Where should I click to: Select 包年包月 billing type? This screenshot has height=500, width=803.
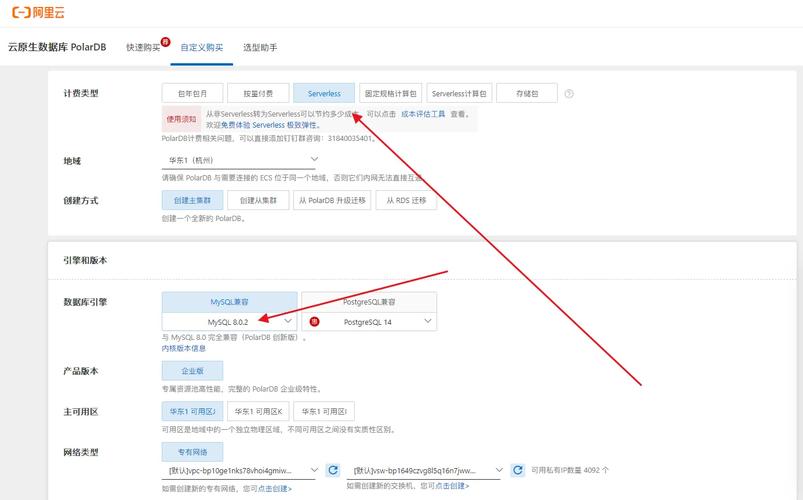pyautogui.click(x=193, y=93)
